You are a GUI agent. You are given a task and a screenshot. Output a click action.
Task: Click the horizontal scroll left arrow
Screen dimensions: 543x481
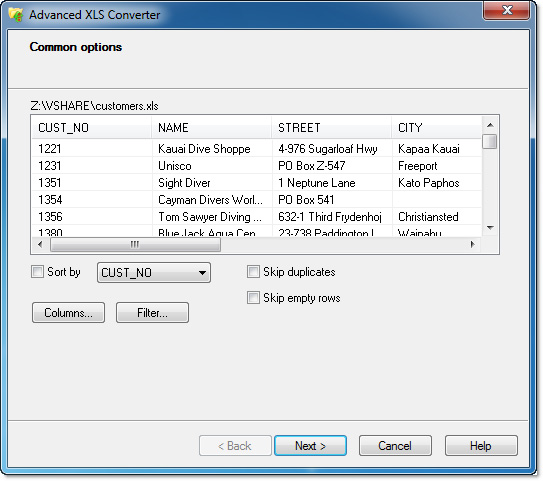click(x=40, y=244)
